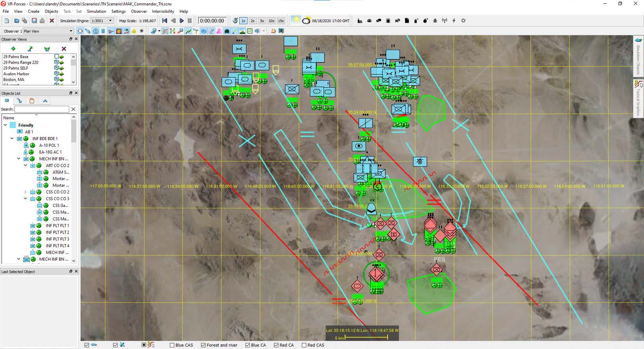The width and height of the screenshot is (644, 349).
Task: Click the cloud weather icon
Action: click(x=306, y=21)
